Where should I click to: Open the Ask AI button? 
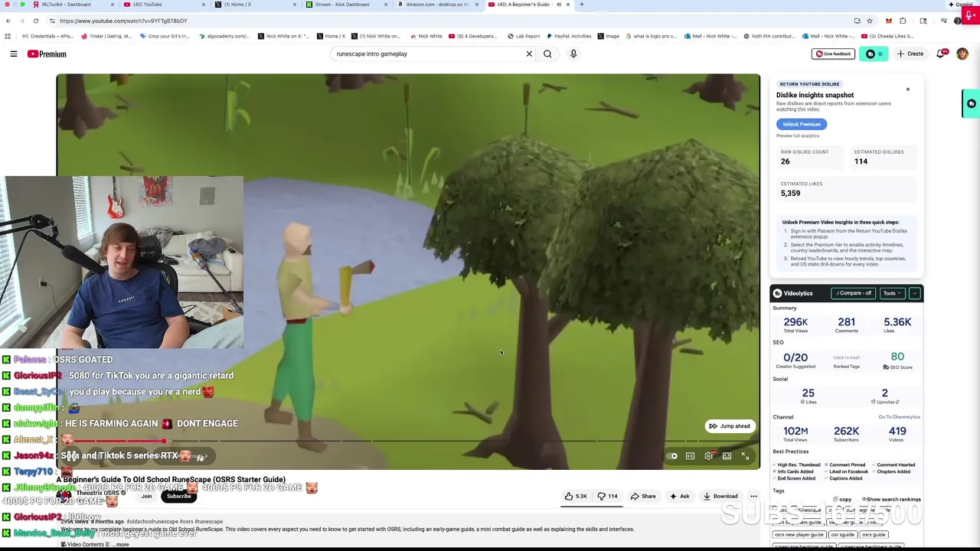(679, 496)
